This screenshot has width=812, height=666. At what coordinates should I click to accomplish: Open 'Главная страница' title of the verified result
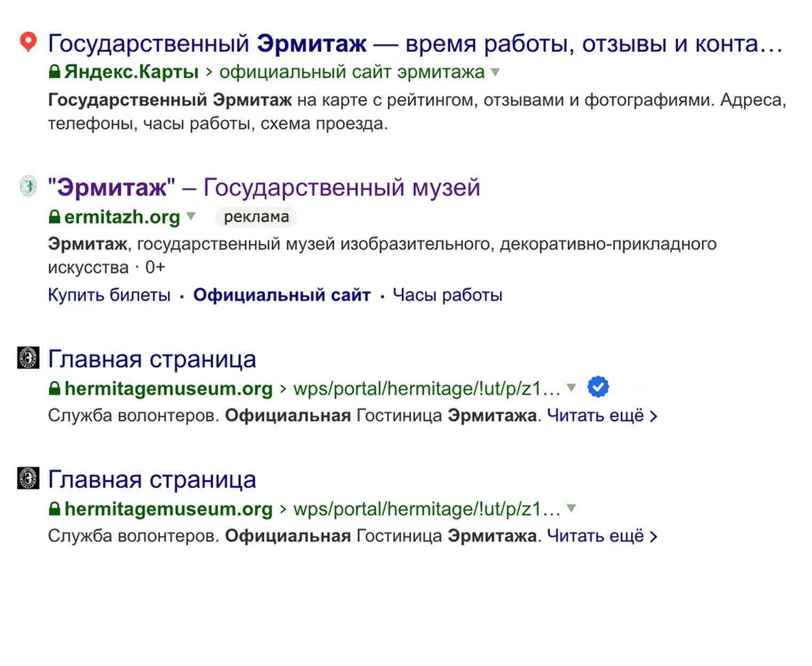point(152,359)
